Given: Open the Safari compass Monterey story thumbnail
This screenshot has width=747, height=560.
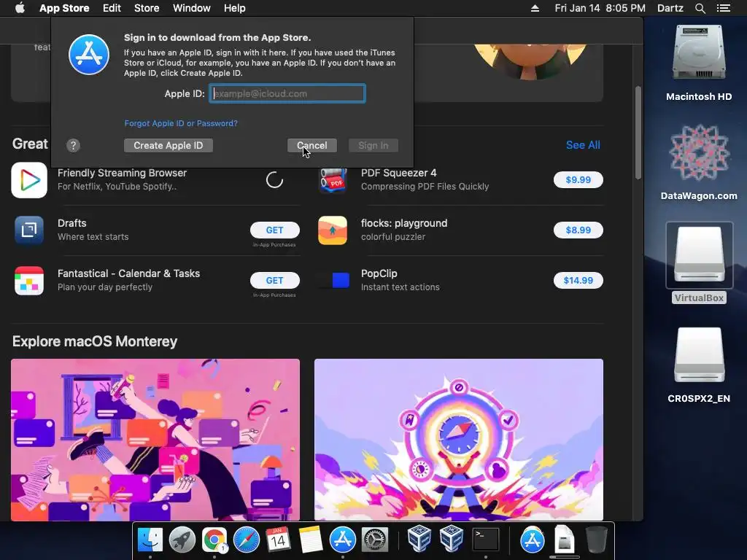Looking at the screenshot, I should (x=459, y=440).
